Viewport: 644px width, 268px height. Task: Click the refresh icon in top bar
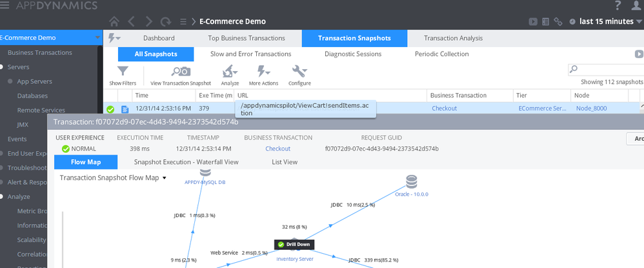[166, 21]
